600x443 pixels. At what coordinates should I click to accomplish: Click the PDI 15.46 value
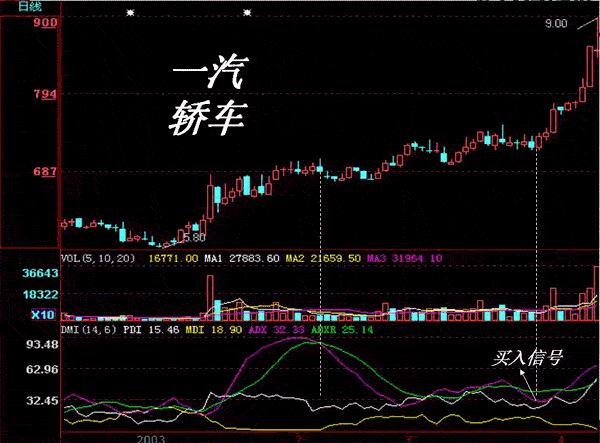click(x=151, y=329)
